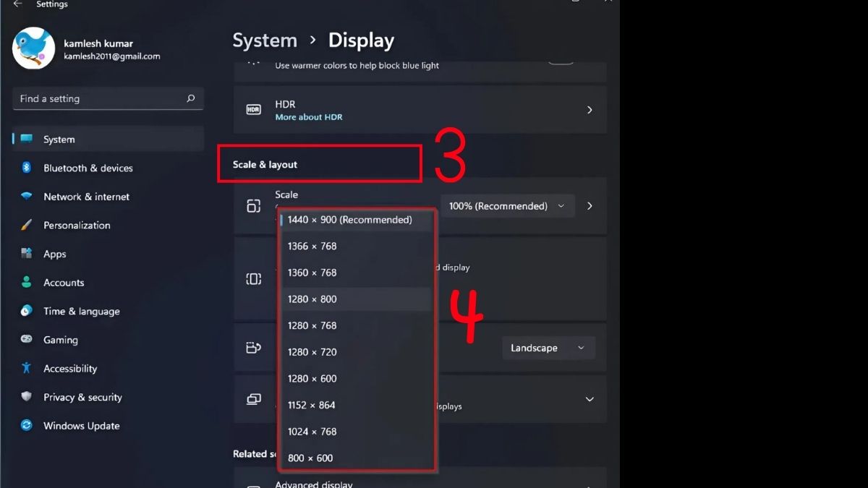Open the 100% (Recommended) scale dropdown
Screen dimensions: 868x488
pos(507,206)
